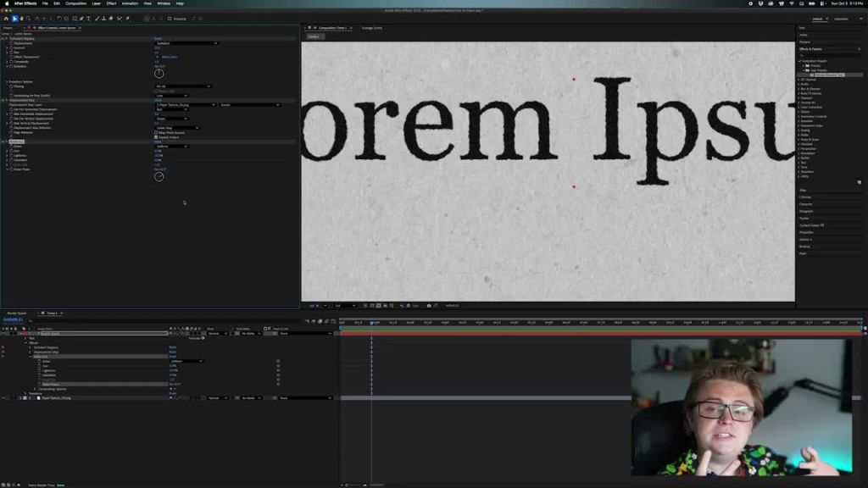Image resolution: width=868 pixels, height=488 pixels.
Task: Open the Effect menu
Action: point(111,3)
